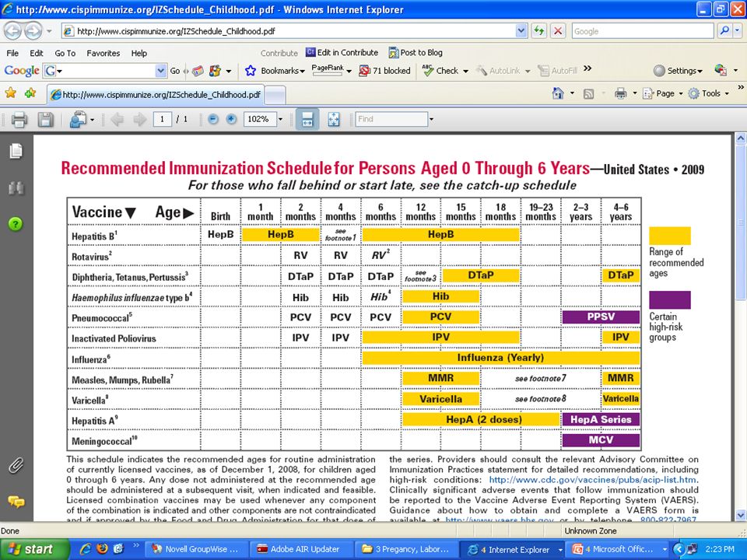The height and width of the screenshot is (560, 747).
Task: Click the Google toolbar Bookmarks star
Action: click(251, 71)
